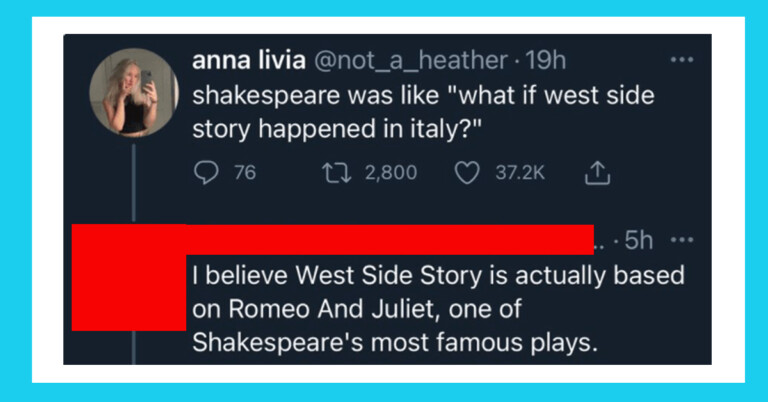Click the 76 reply count
The height and width of the screenshot is (402, 768).
click(244, 173)
